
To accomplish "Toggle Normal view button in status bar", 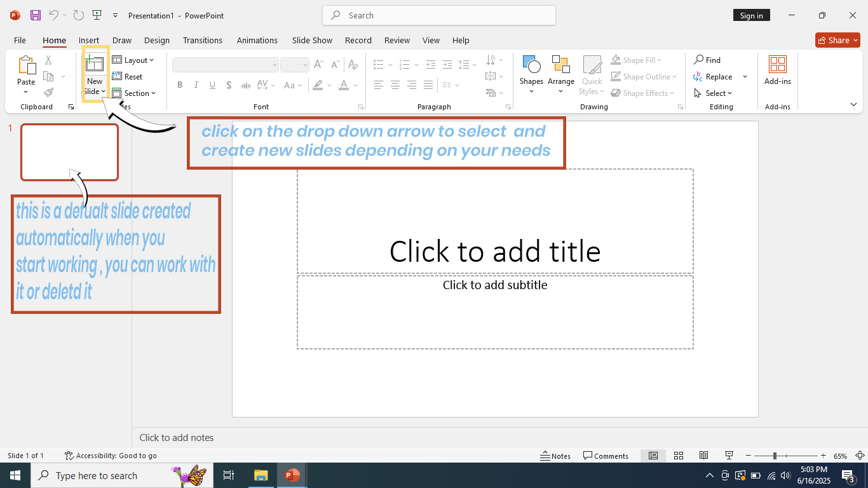I will [x=653, y=456].
